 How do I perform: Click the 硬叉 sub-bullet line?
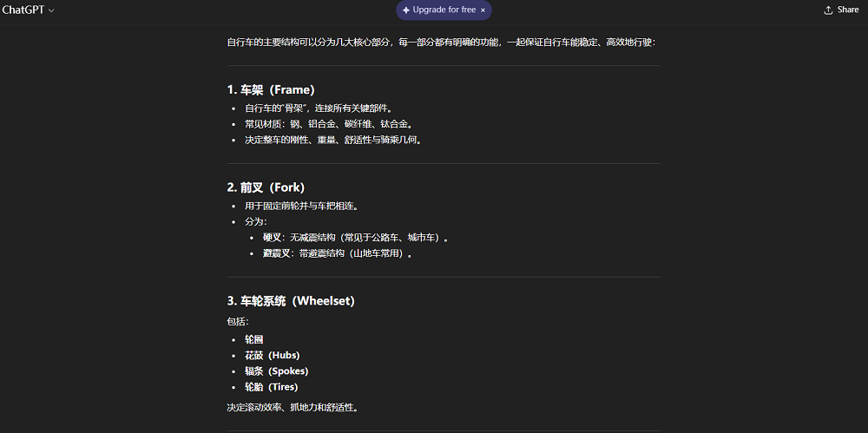coord(356,238)
